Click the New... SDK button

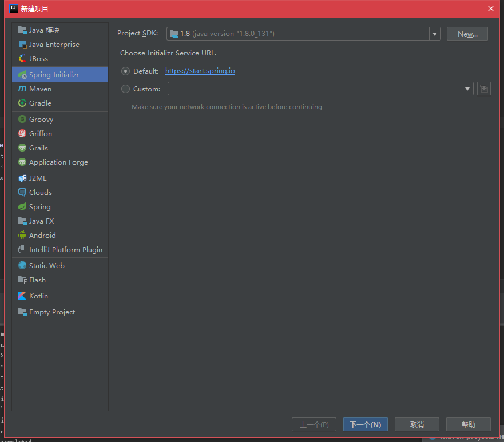(x=467, y=34)
